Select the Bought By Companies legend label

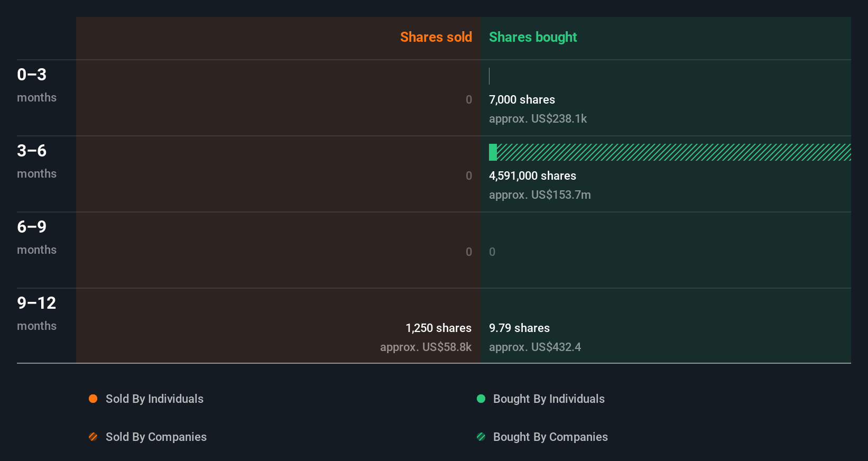coord(550,437)
